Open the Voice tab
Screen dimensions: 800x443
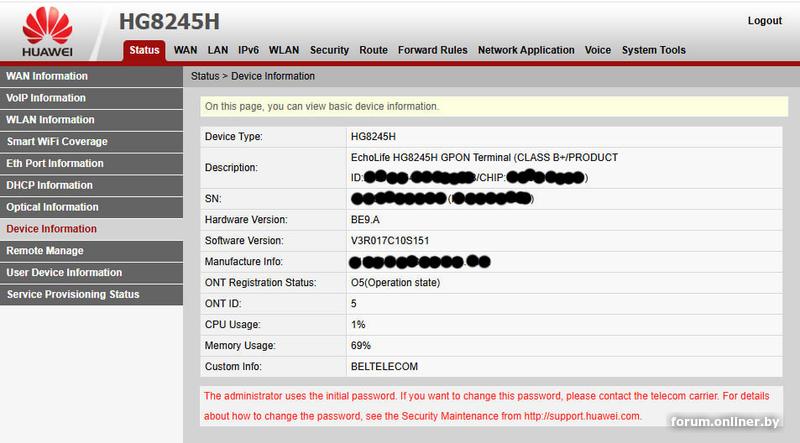[597, 50]
